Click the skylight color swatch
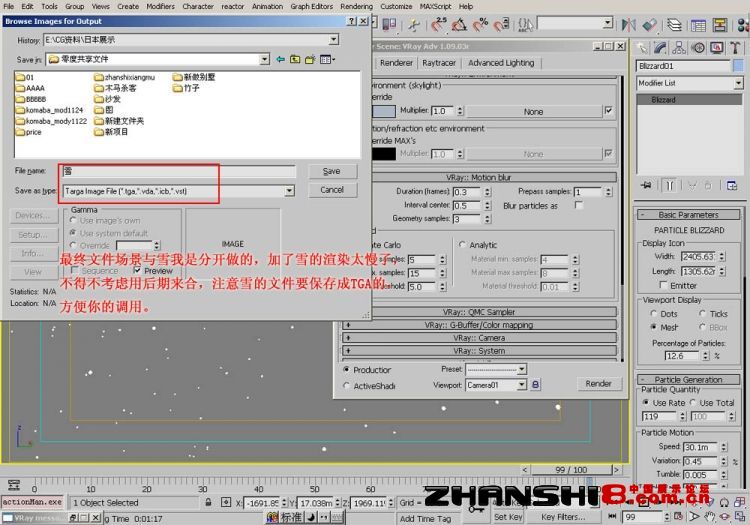The width and height of the screenshot is (750, 525). 384,111
